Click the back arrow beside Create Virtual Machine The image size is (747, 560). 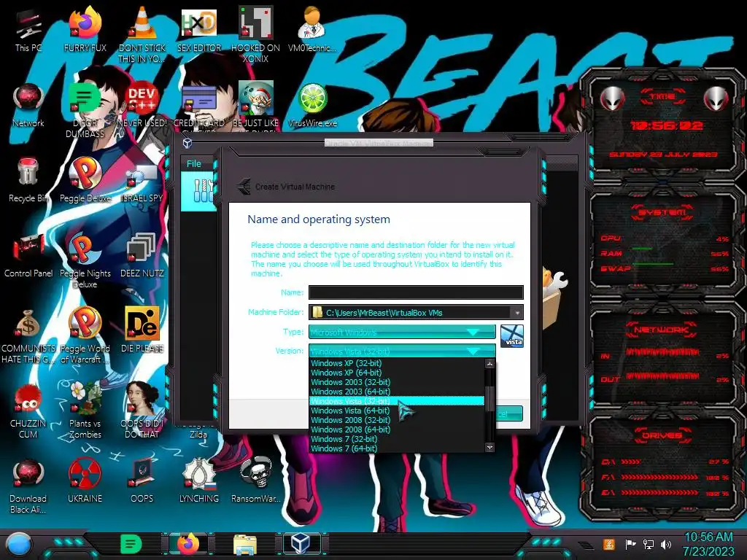click(x=244, y=186)
